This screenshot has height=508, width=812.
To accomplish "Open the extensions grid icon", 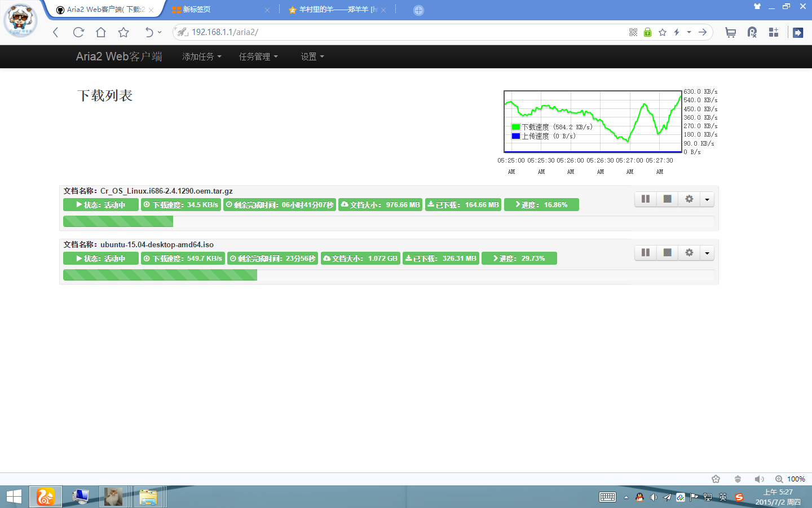I will point(774,32).
